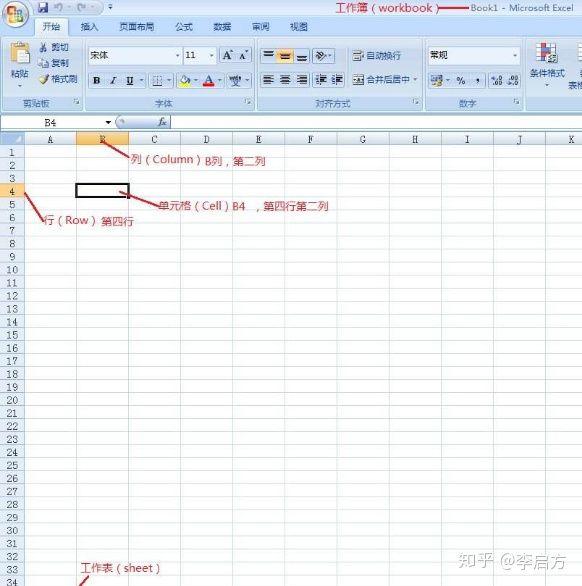Open the fill color palette arrow
Image resolution: width=582 pixels, height=586 pixels.
(x=196, y=80)
